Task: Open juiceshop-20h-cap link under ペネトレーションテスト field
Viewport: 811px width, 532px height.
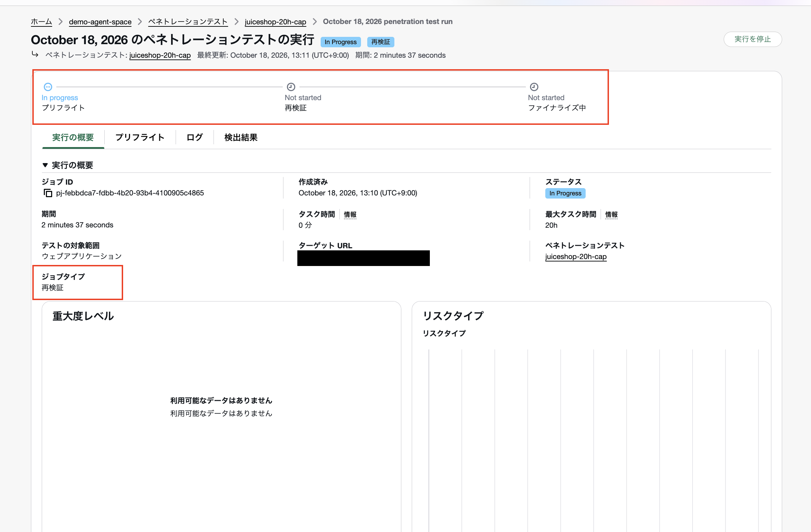Action: point(576,257)
